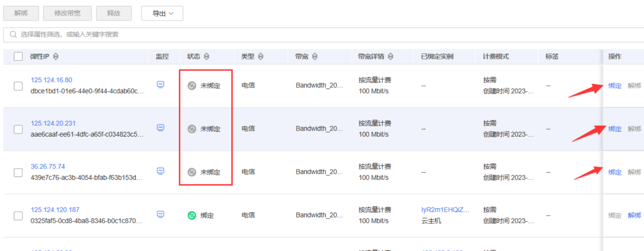Viewport: 644px width, 251px height.
Task: Sort by 类型 column sort icon
Action: pyautogui.click(x=261, y=57)
